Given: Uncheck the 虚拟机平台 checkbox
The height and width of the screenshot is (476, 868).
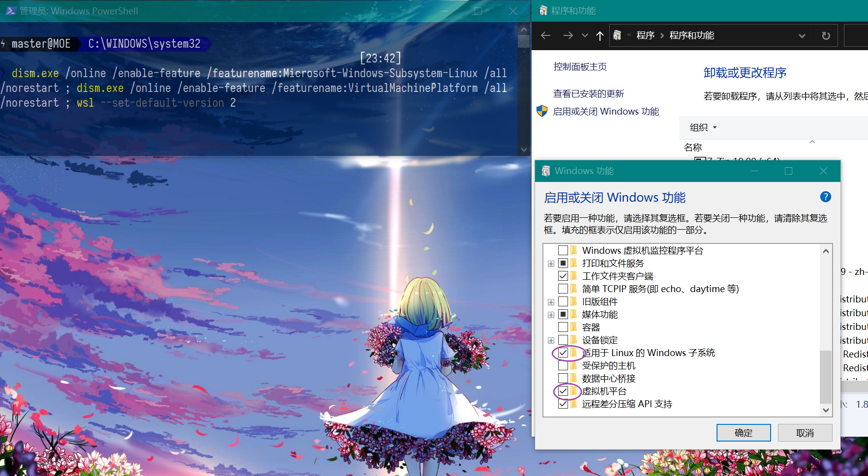Looking at the screenshot, I should 563,391.
